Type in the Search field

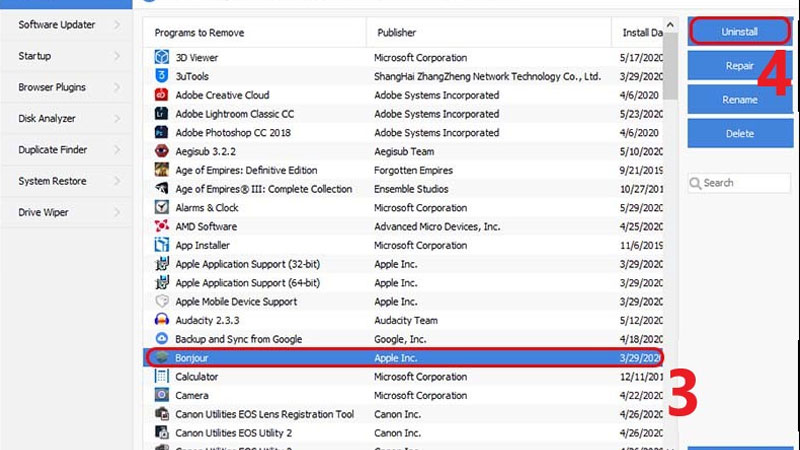(x=745, y=183)
